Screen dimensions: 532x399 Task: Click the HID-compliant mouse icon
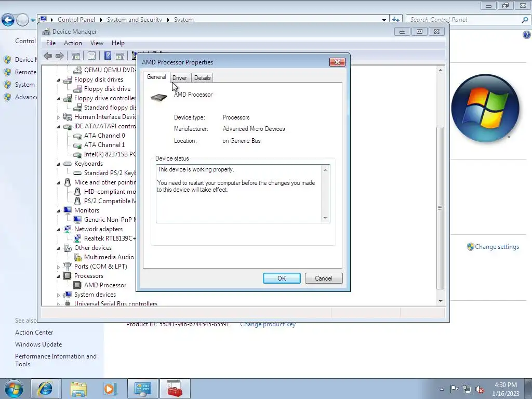pos(77,192)
